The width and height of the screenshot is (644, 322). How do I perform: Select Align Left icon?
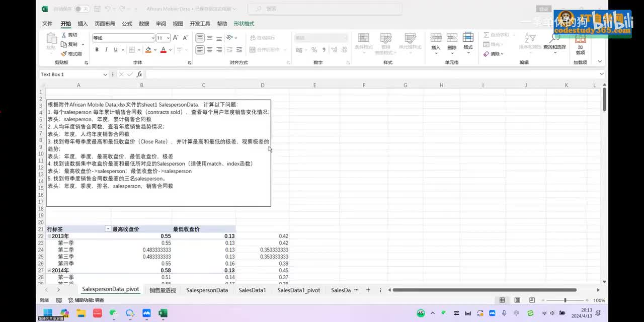pos(200,50)
